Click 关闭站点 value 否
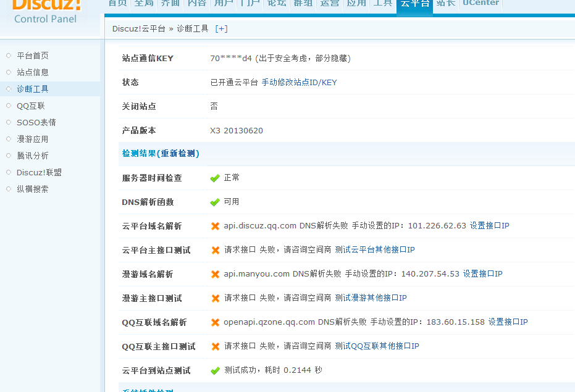Screen dimensions: 575x392 [214, 107]
